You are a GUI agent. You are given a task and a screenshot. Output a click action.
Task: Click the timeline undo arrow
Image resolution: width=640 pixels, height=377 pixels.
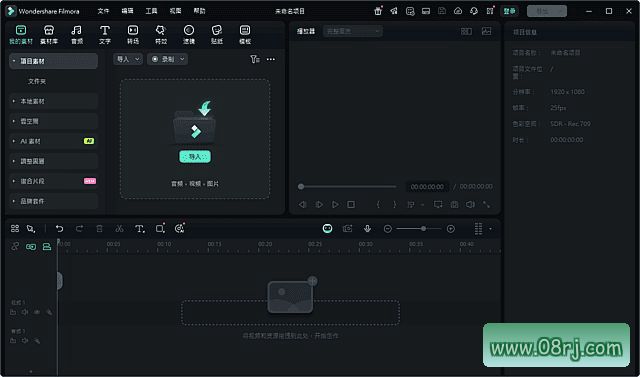pyautogui.click(x=60, y=228)
